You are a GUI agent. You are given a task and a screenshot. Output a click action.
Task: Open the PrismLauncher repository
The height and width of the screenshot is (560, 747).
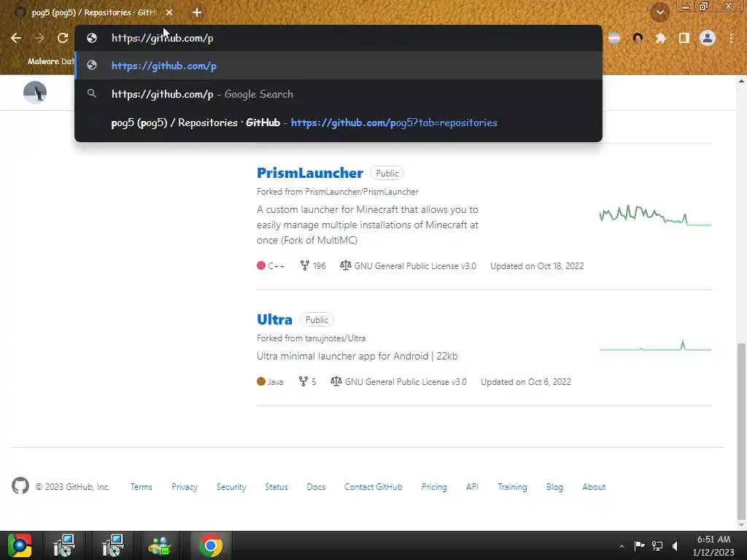coord(309,173)
